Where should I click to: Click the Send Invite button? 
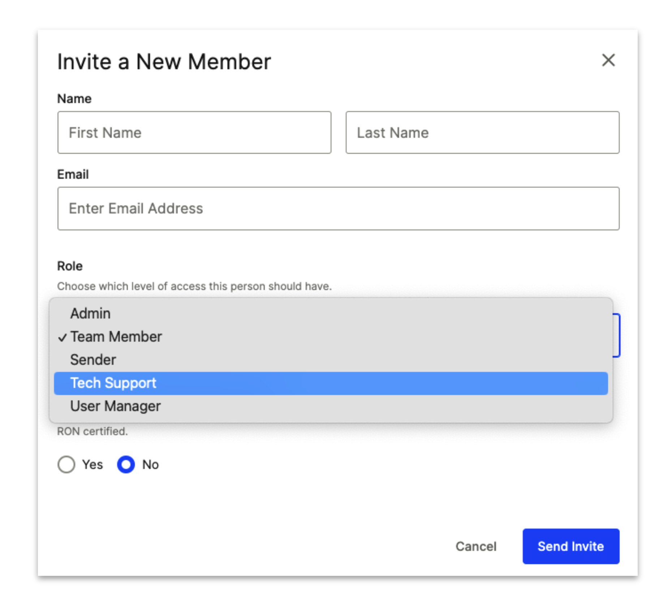(571, 546)
